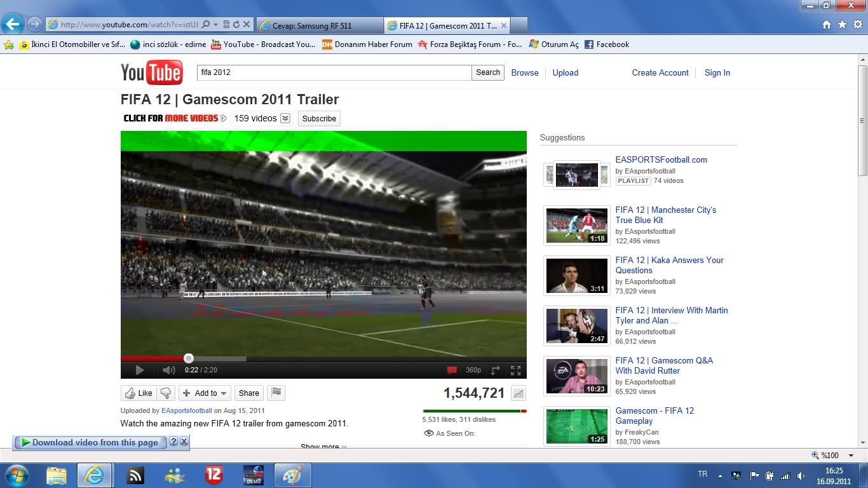Viewport: 868px width, 488px height.
Task: Expand the 159 videos dropdown arrow
Action: (285, 118)
